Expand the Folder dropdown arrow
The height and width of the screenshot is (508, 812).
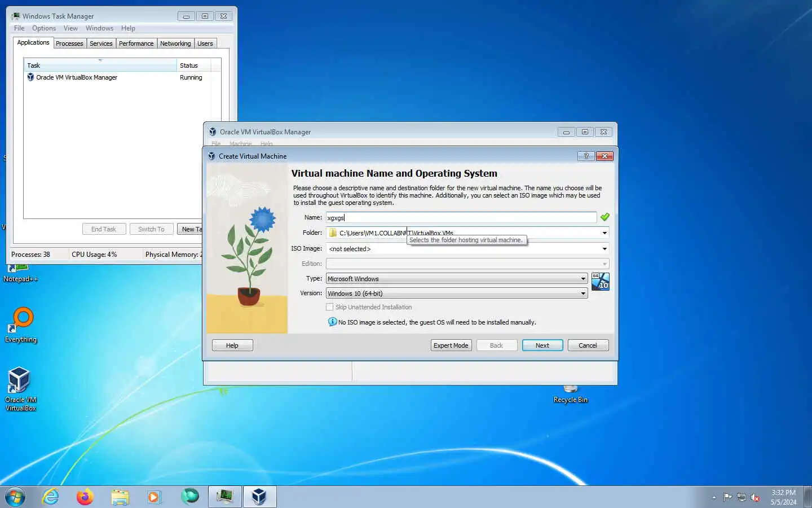604,233
